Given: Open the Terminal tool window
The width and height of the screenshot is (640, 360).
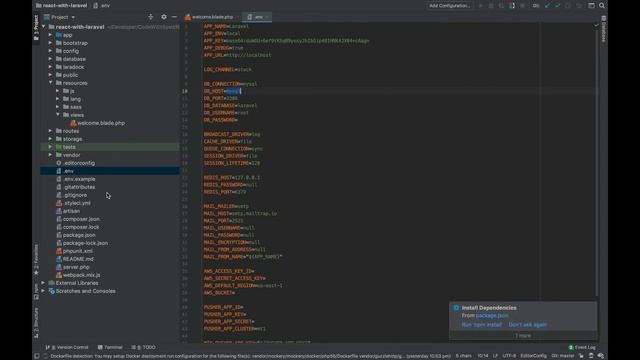Looking at the screenshot, I should [110, 347].
